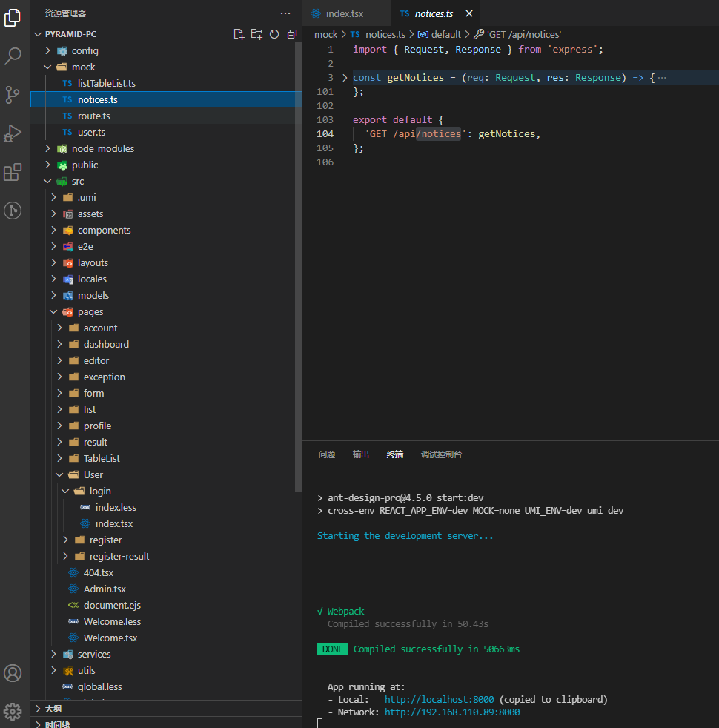Open the 192.168.110.89:8000 network link
Viewport: 719px width, 728px height.
click(x=452, y=712)
